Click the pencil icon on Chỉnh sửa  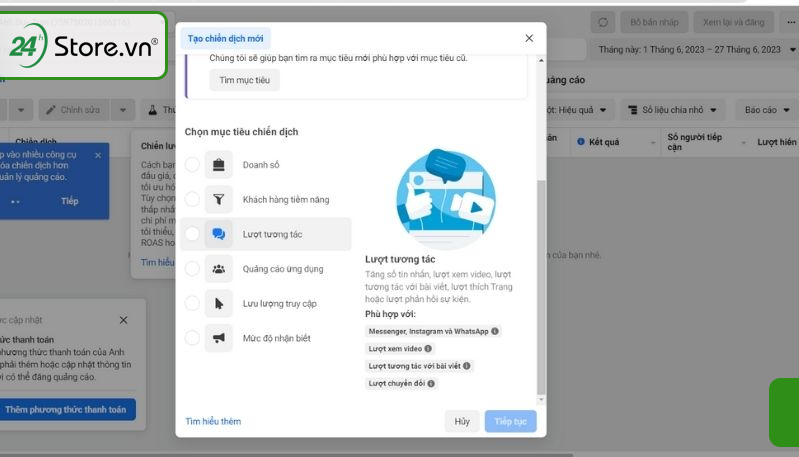tap(50, 110)
